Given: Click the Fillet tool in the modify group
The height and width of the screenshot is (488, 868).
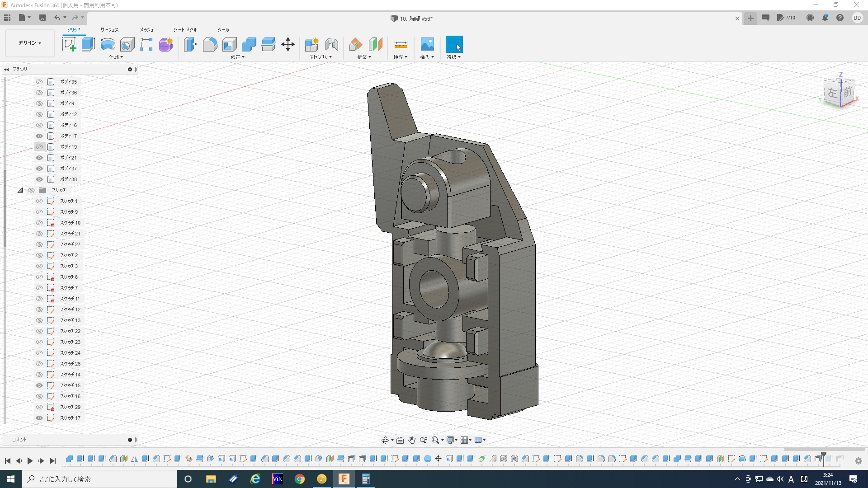Looking at the screenshot, I should [210, 44].
